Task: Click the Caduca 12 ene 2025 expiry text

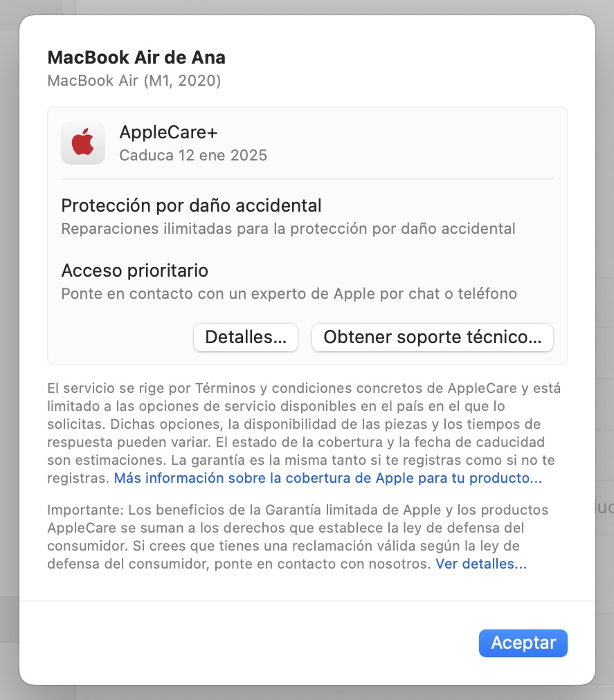Action: coord(193,156)
